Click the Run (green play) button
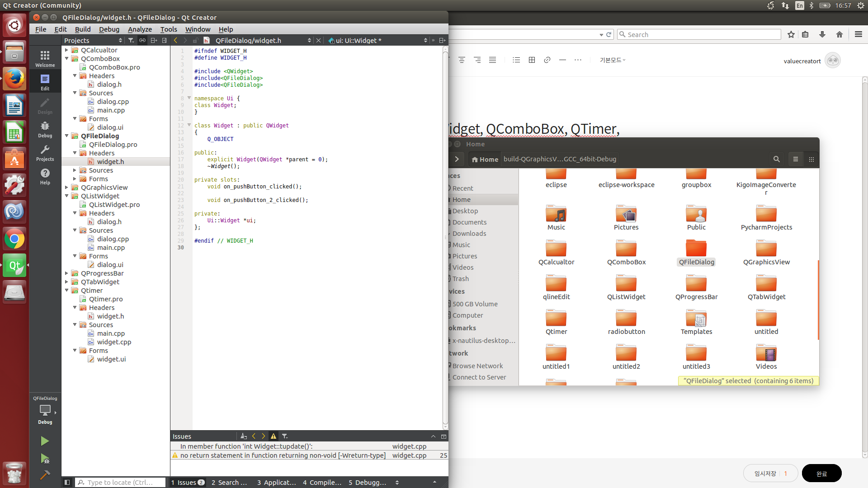The image size is (868, 488). pos(44,441)
